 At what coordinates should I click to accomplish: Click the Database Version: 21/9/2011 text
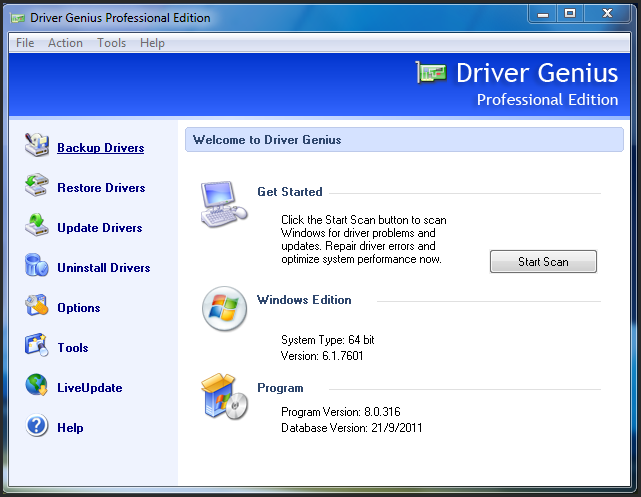tap(352, 428)
